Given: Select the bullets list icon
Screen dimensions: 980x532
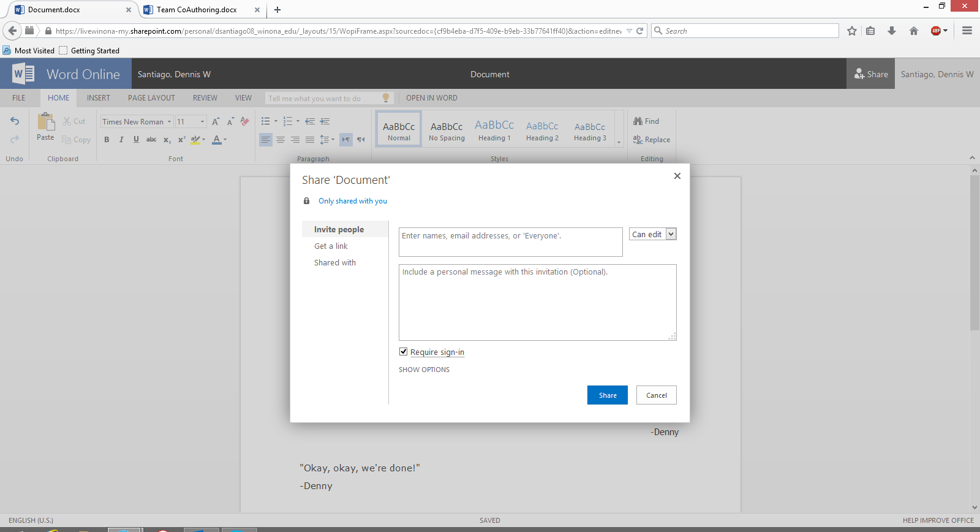Looking at the screenshot, I should coord(265,121).
